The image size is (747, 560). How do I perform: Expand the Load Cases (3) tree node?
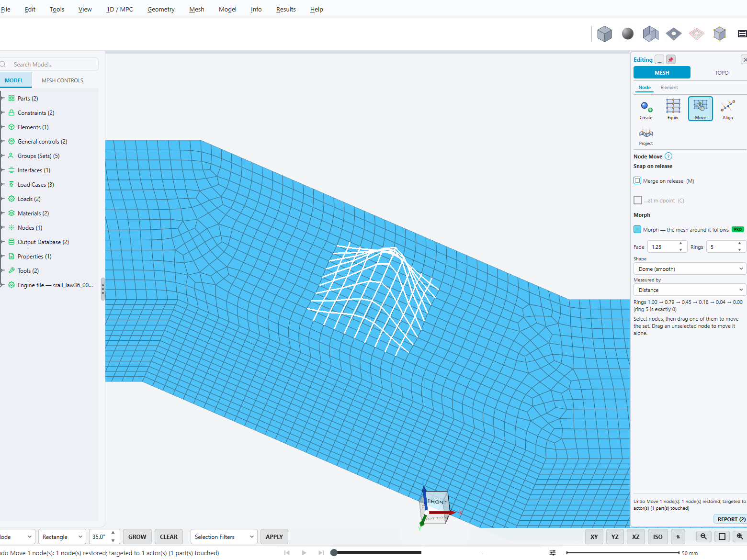3,184
